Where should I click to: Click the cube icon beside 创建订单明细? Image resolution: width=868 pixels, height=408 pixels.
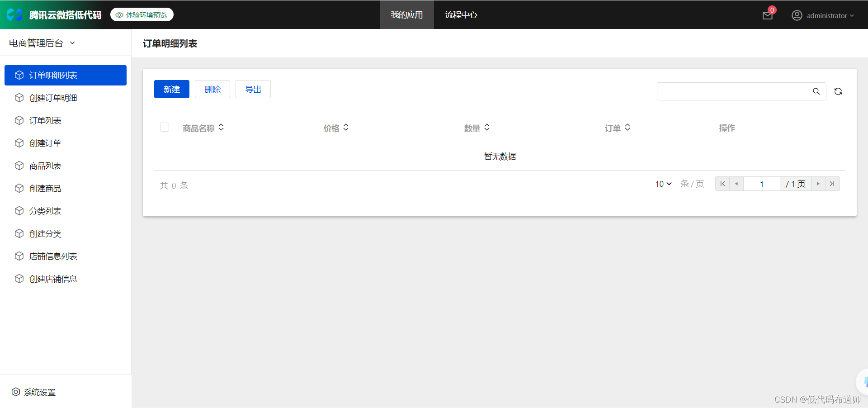[19, 98]
